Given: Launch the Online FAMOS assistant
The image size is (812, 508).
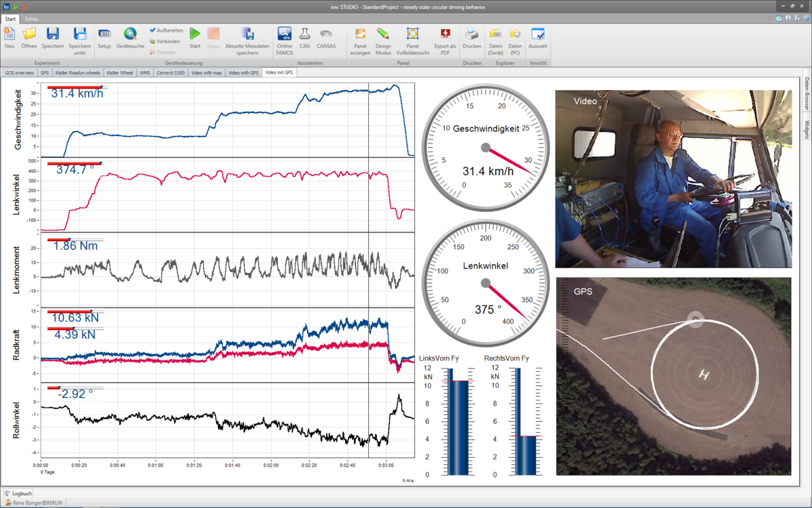Looking at the screenshot, I should (x=284, y=39).
